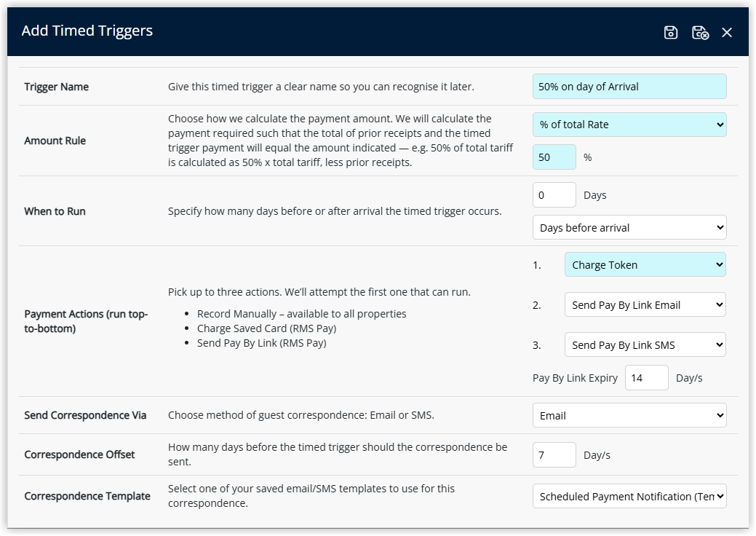Click the 'When to Run' label
The width and height of the screenshot is (756, 536).
pyautogui.click(x=55, y=211)
